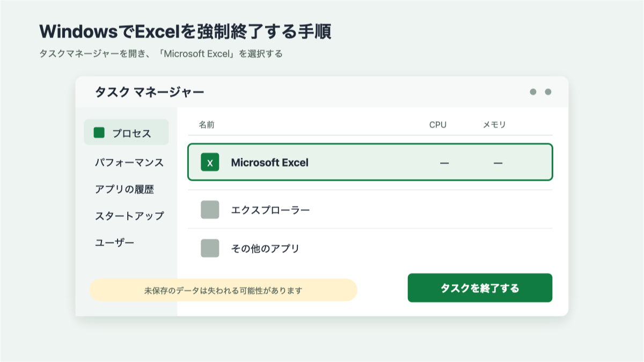Sort by the CPU column header
644x362 pixels.
pos(438,125)
